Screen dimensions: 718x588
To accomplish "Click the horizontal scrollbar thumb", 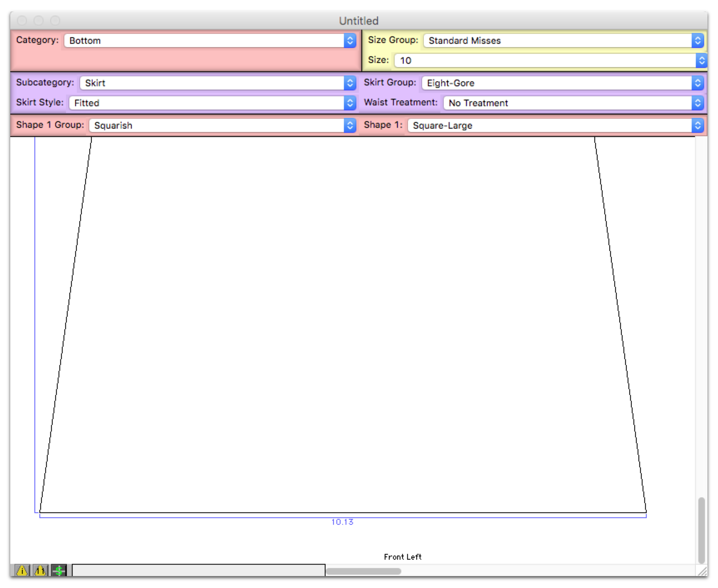I will pyautogui.click(x=363, y=572).
